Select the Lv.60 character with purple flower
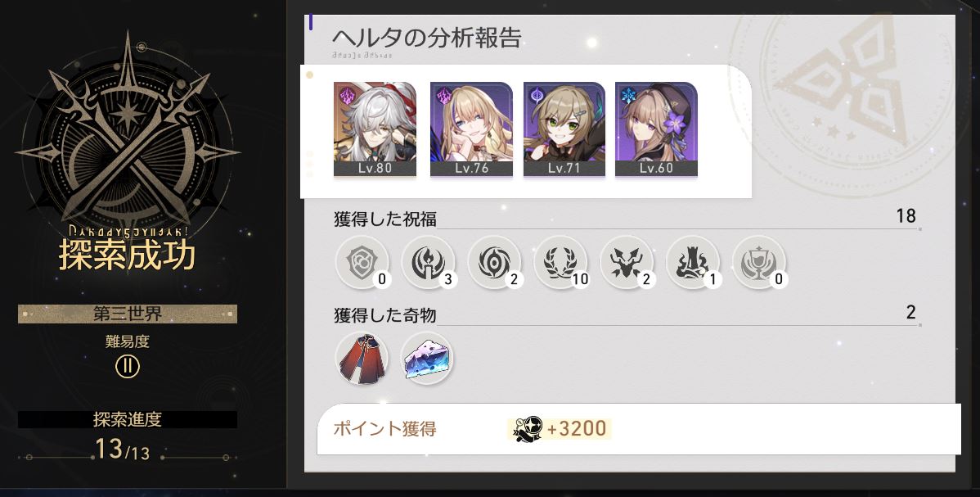Viewport: 980px width, 497px height. (656, 129)
